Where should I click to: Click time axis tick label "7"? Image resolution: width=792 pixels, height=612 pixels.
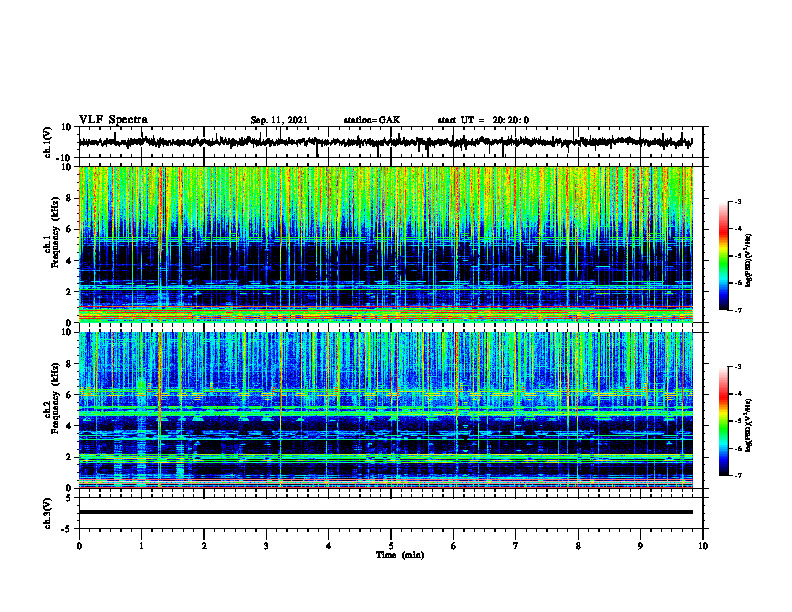516,546
